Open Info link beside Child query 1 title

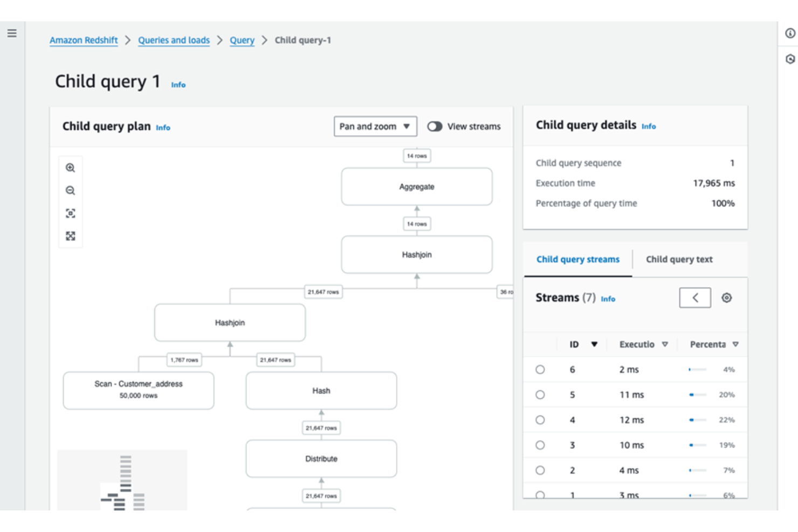(178, 85)
